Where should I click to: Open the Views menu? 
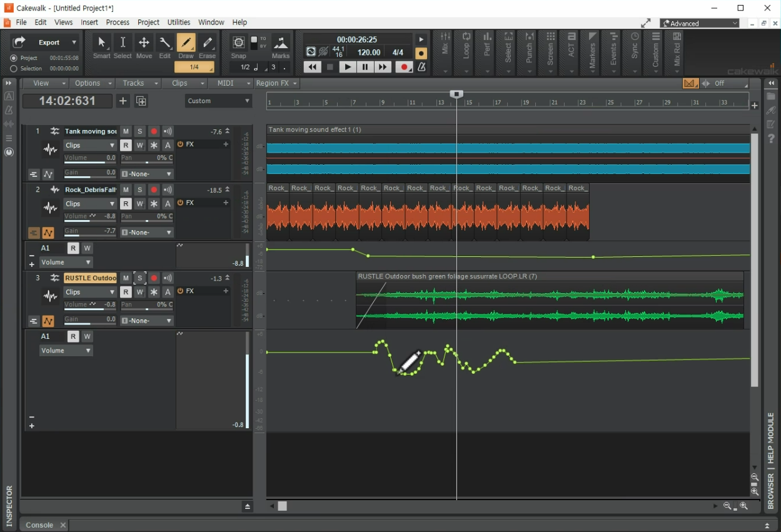63,22
